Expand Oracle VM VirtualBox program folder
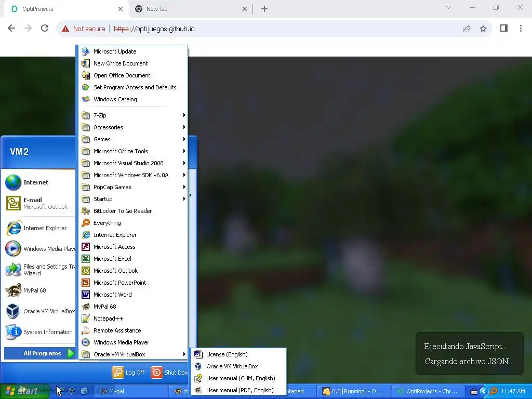Viewport: 532px width, 399px height. (133, 354)
